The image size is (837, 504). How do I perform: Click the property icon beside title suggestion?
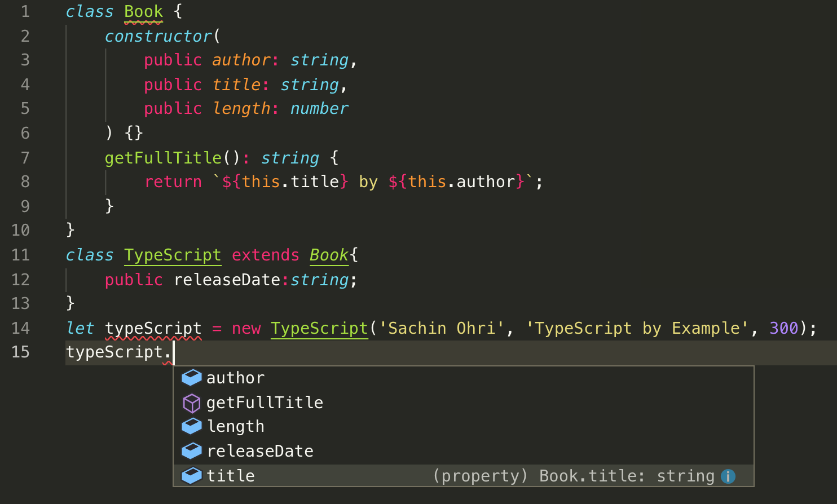(192, 476)
